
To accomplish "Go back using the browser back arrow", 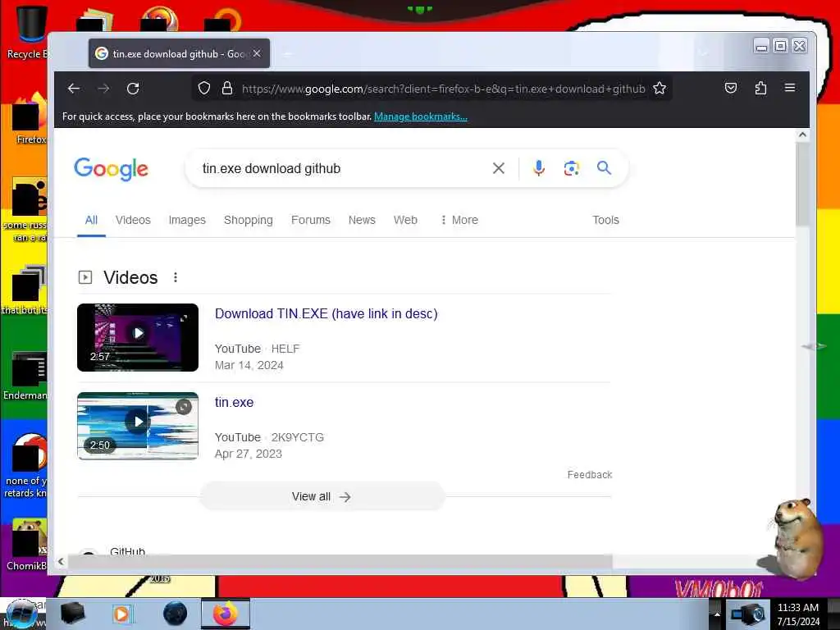I will coord(74,89).
